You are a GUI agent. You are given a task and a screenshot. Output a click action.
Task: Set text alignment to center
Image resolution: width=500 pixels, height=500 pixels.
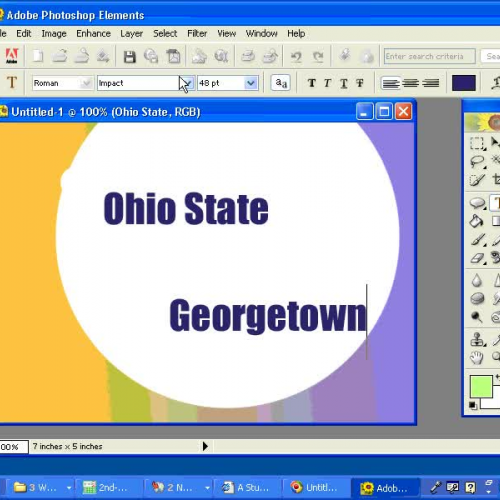410,83
